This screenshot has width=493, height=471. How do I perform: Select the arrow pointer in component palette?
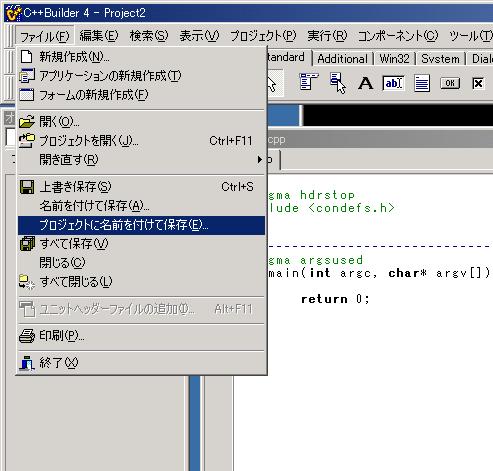pos(275,83)
